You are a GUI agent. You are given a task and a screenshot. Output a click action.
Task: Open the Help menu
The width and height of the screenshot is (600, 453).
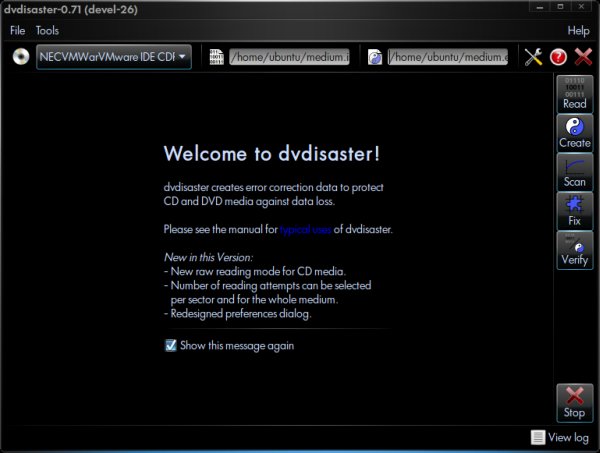[x=578, y=31]
